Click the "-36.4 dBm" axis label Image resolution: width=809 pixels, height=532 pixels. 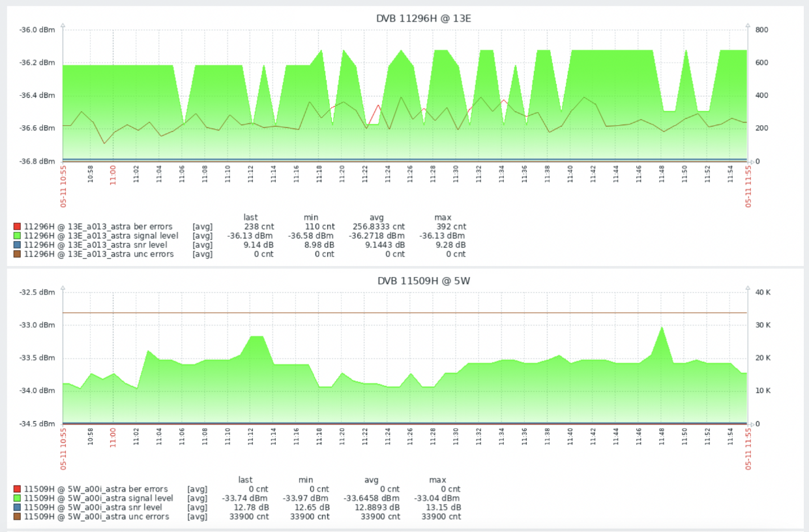pyautogui.click(x=37, y=96)
